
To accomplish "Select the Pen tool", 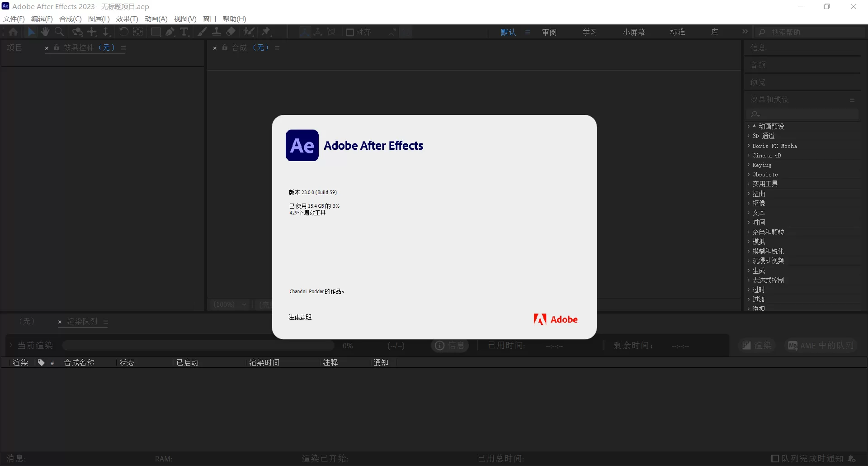I will (x=170, y=32).
